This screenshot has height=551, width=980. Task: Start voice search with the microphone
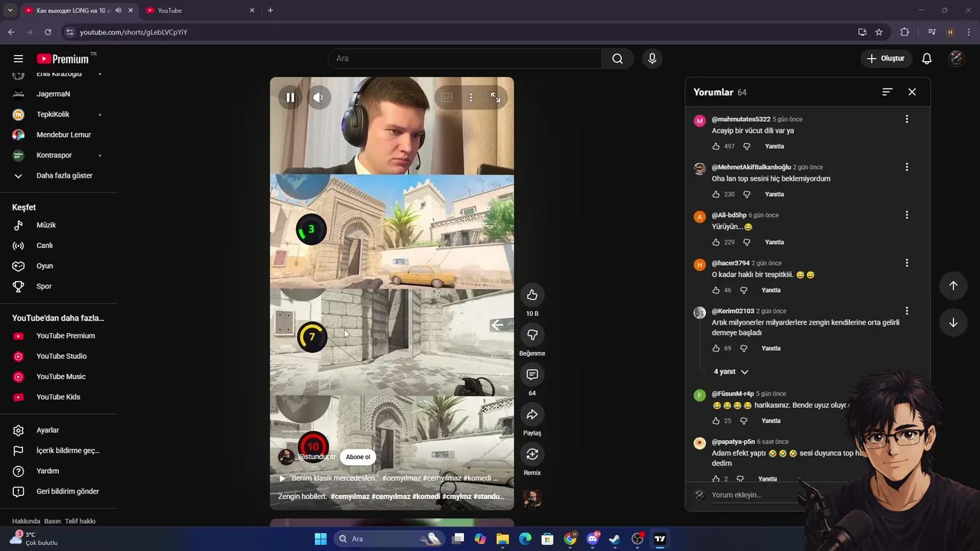652,59
